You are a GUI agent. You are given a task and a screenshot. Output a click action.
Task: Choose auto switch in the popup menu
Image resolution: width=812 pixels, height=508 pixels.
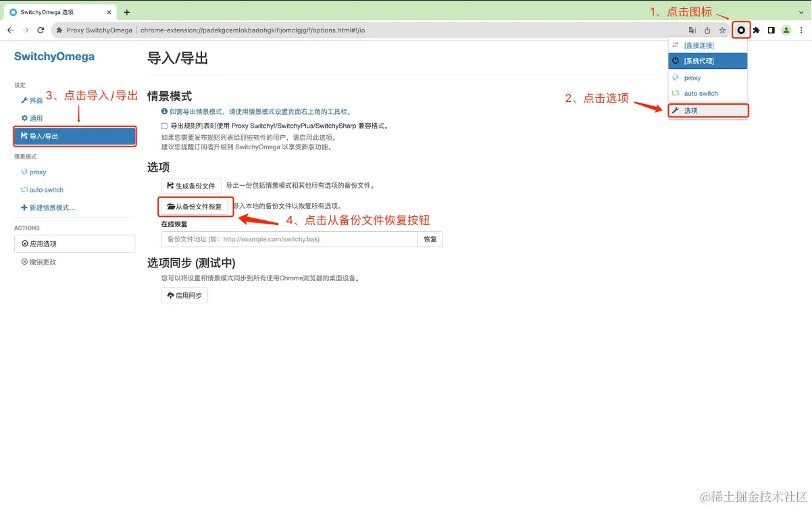point(708,93)
